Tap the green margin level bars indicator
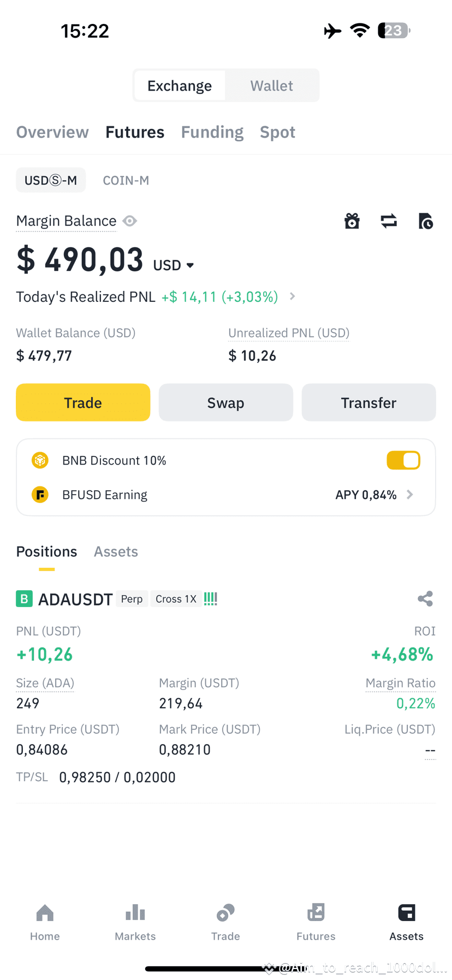The image size is (452, 980). (x=211, y=599)
